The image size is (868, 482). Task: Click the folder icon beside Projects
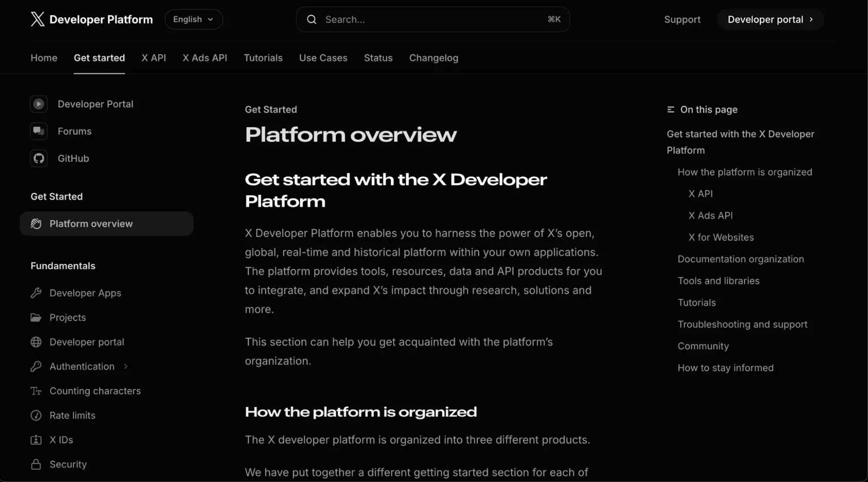click(36, 317)
